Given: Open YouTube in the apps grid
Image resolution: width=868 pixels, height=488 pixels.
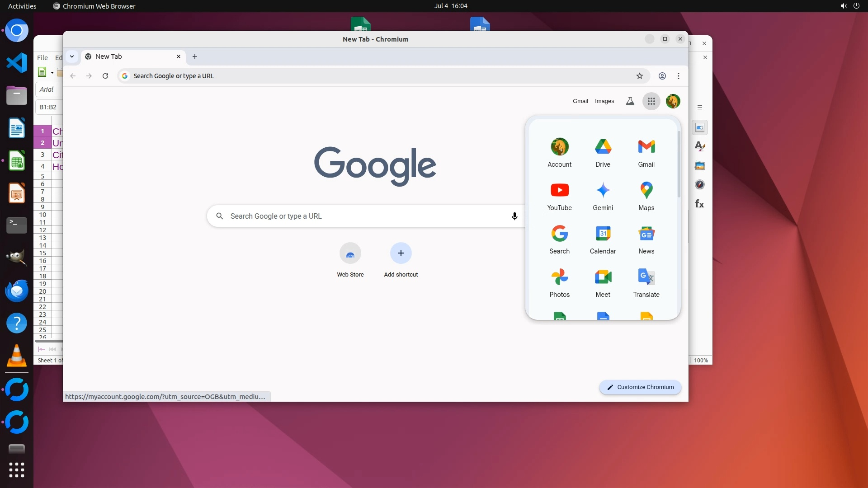Looking at the screenshot, I should [x=559, y=196].
